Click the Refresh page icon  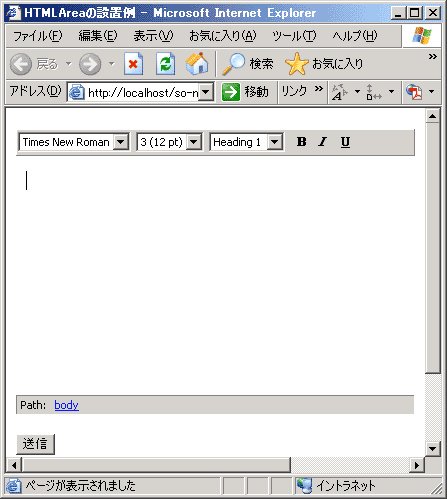tap(165, 64)
